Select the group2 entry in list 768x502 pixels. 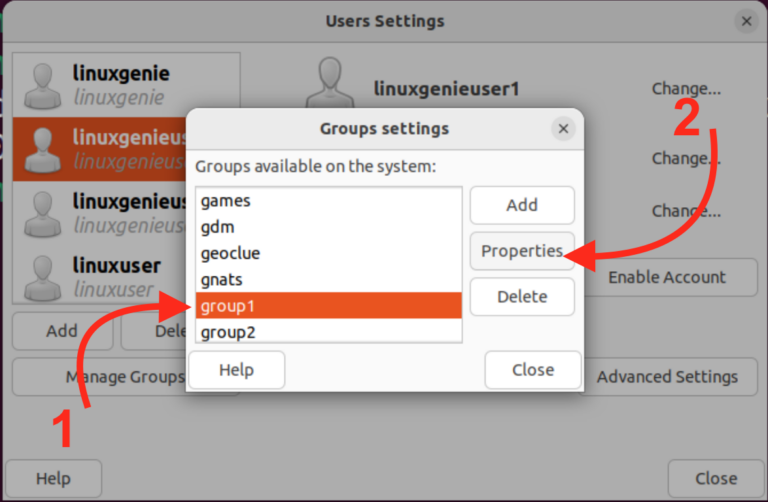(328, 331)
